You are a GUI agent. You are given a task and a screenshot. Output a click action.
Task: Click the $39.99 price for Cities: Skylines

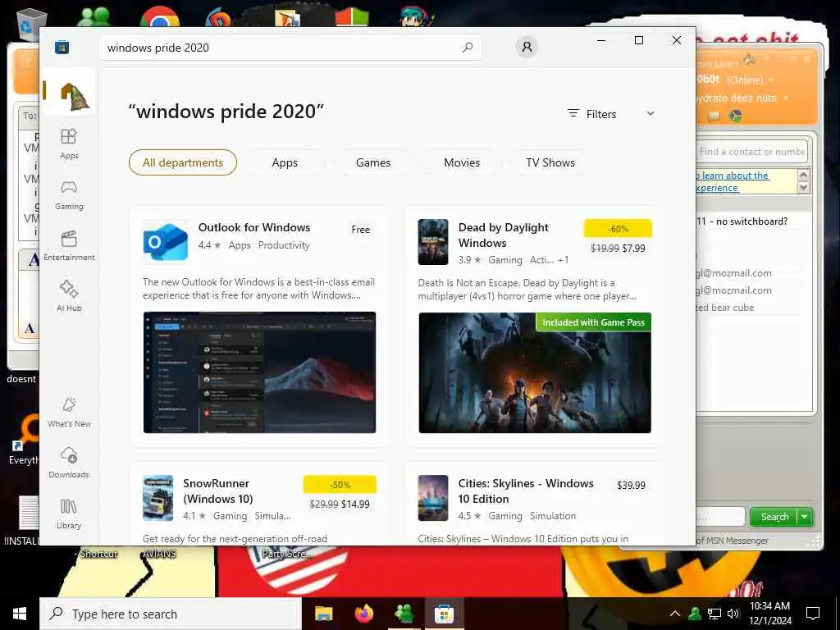pyautogui.click(x=631, y=485)
